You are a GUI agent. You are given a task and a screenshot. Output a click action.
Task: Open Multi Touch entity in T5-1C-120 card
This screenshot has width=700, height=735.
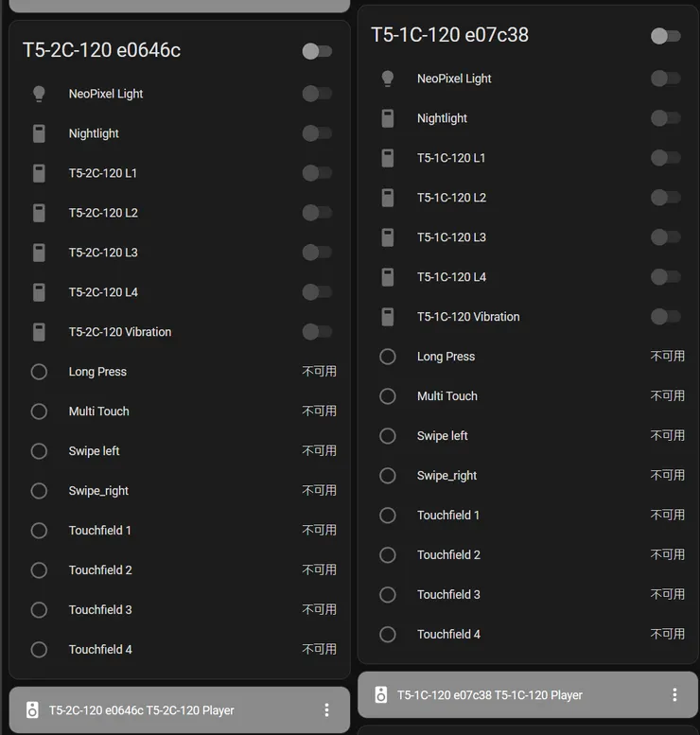447,396
